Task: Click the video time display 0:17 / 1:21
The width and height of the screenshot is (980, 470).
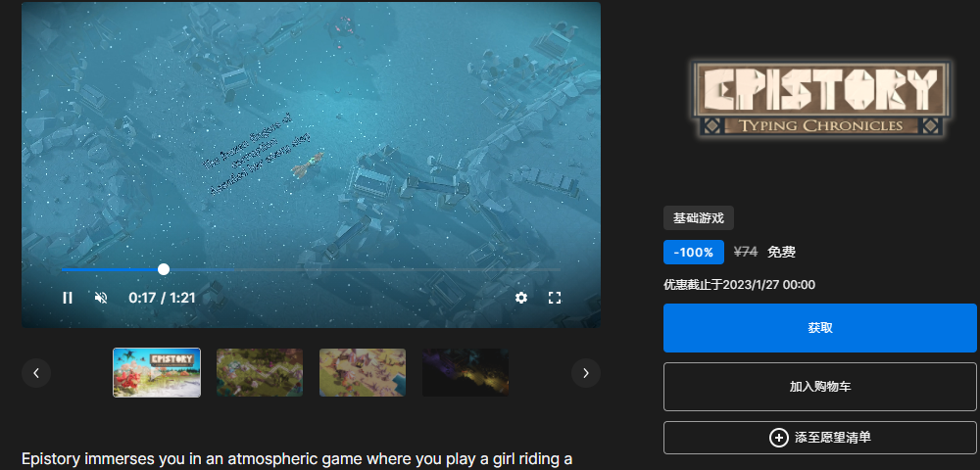Action: click(x=162, y=298)
